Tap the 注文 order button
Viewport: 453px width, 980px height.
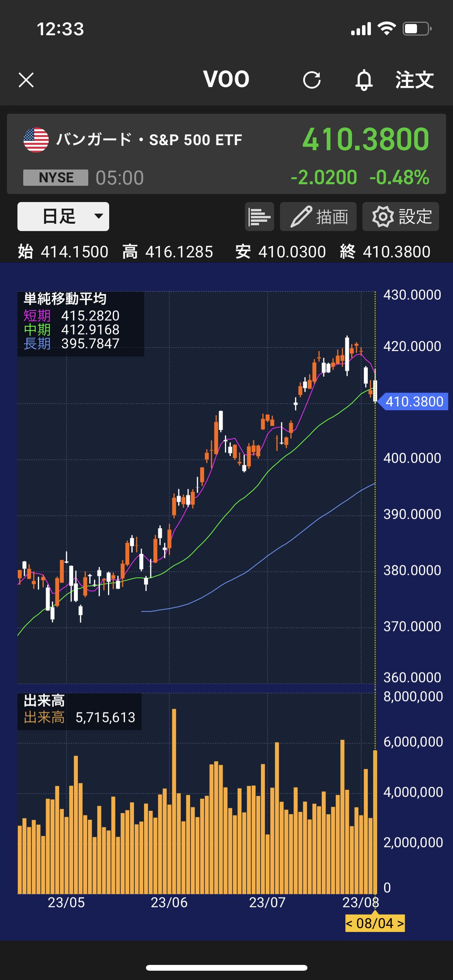414,80
